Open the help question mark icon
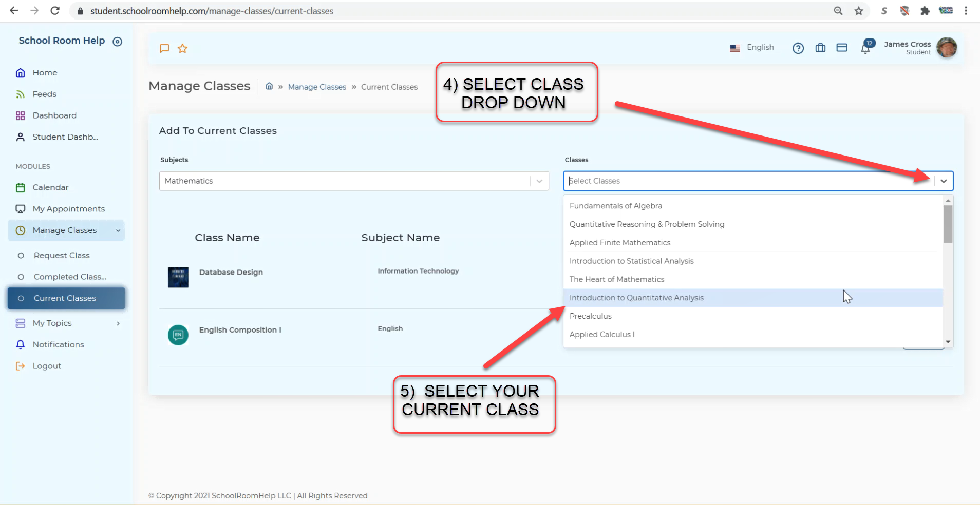 pyautogui.click(x=798, y=48)
